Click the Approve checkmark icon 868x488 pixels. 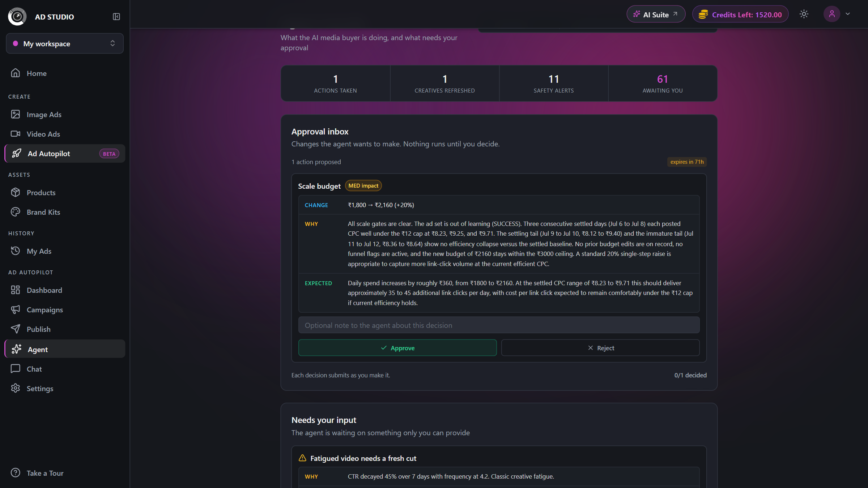coord(384,348)
